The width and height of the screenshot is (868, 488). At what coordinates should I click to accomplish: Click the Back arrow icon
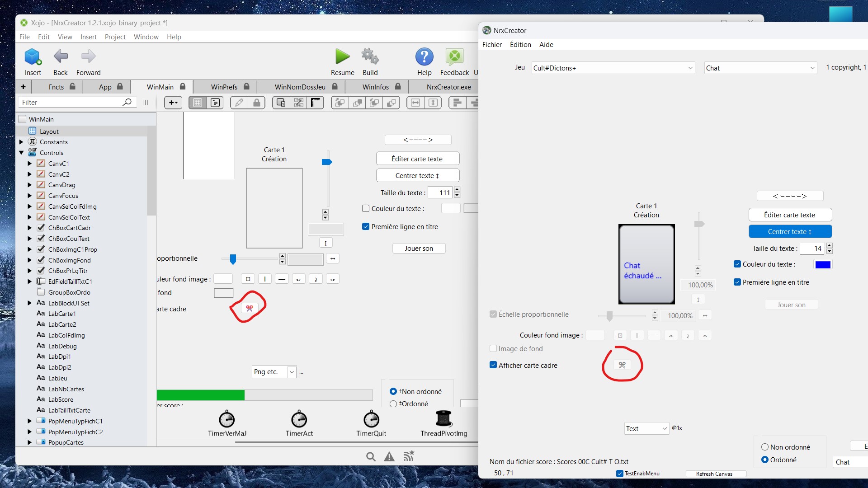pyautogui.click(x=60, y=57)
